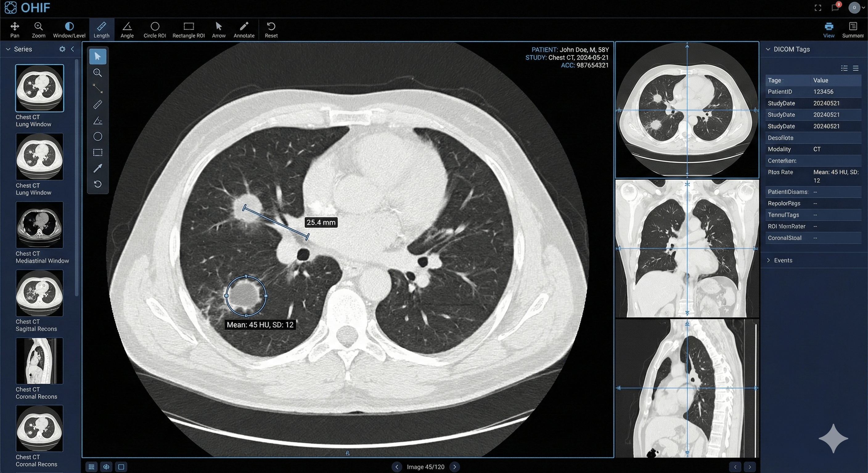The image size is (868, 473).
Task: Select the Pan tool
Action: click(14, 29)
